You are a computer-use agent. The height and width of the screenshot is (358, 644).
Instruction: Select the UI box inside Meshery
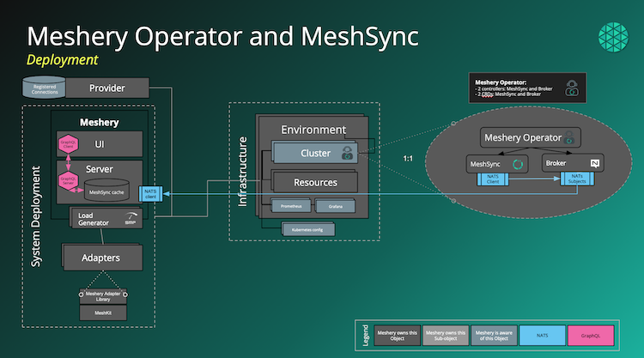pyautogui.click(x=99, y=144)
